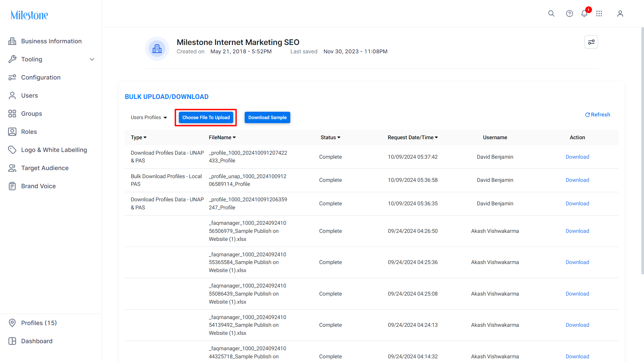This screenshot has width=644, height=362.
Task: Click the Username column header
Action: tap(495, 137)
